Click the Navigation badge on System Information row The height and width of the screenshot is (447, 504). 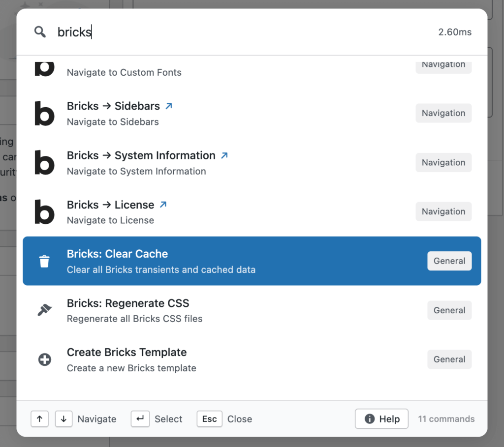tap(443, 162)
